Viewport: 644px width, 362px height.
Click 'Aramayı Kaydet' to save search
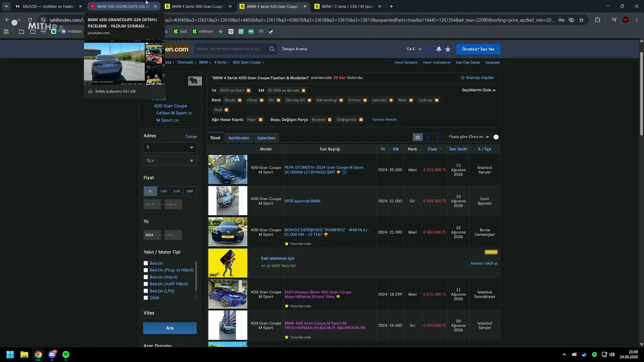(477, 78)
